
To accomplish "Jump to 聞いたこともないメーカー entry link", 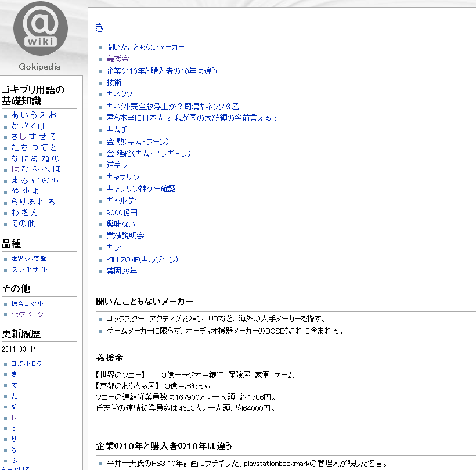I will tap(145, 47).
